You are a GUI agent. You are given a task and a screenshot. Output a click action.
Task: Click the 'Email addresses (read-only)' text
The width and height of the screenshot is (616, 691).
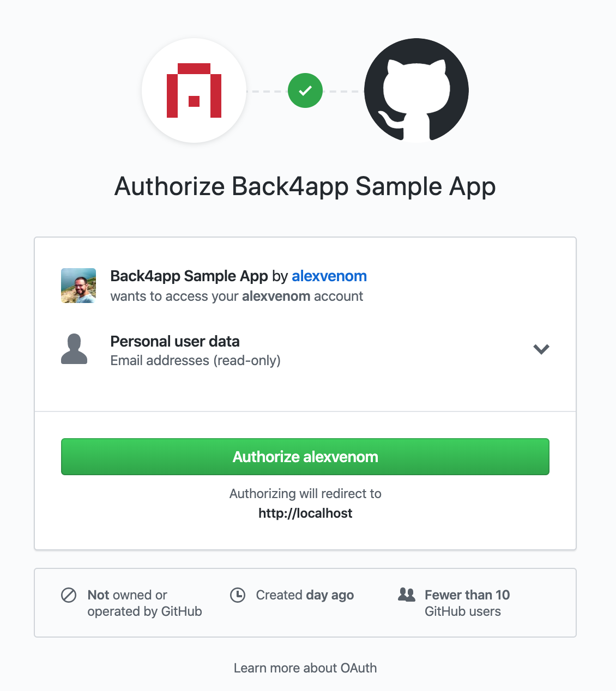click(x=195, y=360)
